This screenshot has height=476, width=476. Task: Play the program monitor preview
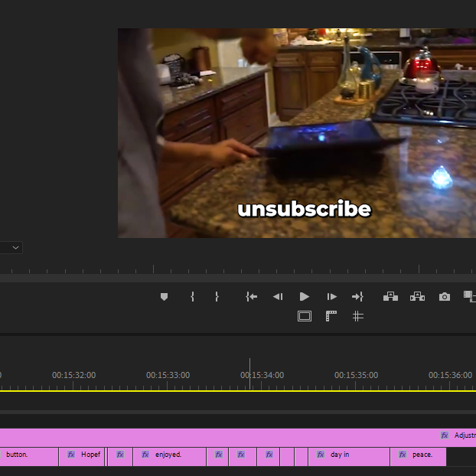tap(304, 297)
